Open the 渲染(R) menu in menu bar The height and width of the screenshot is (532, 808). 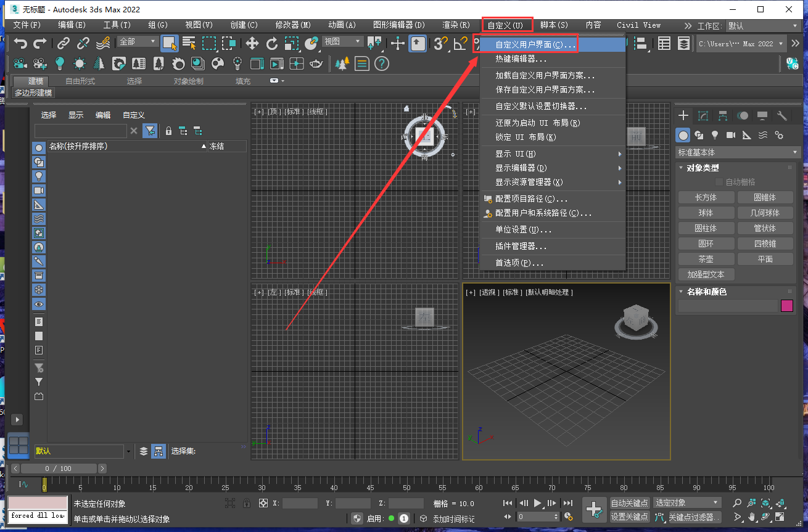coord(456,25)
